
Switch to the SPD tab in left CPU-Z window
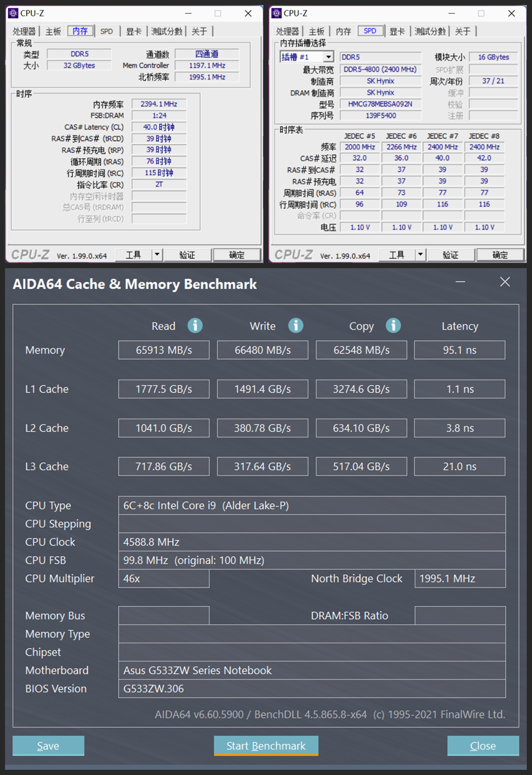point(107,31)
